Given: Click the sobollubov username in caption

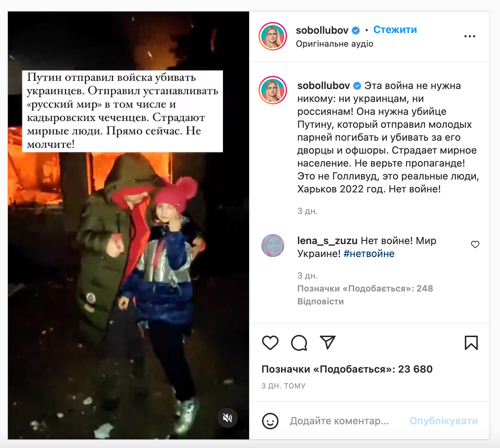Looking at the screenshot, I should click(323, 86).
